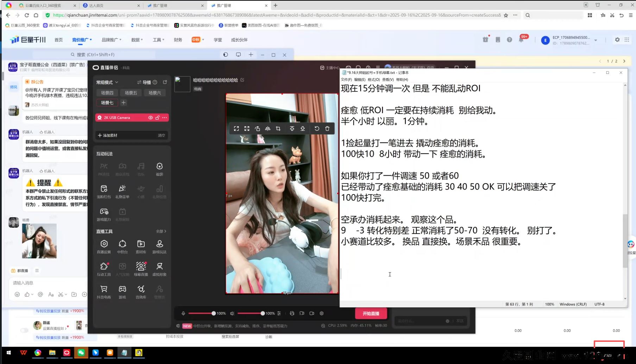
Task: Toggle visibility of 2K USB Camera
Action: [x=150, y=118]
